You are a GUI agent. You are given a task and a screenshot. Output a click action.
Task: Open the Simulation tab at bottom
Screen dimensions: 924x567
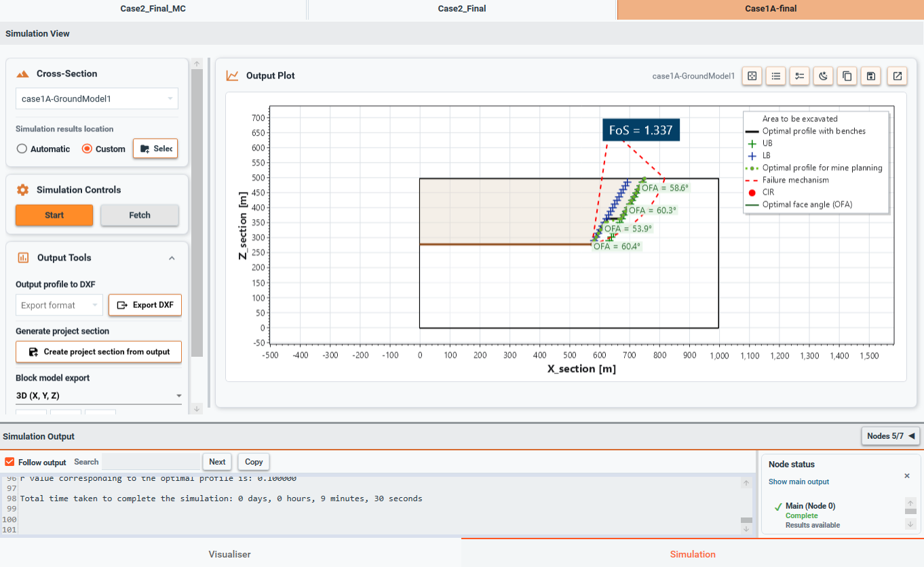tap(693, 553)
